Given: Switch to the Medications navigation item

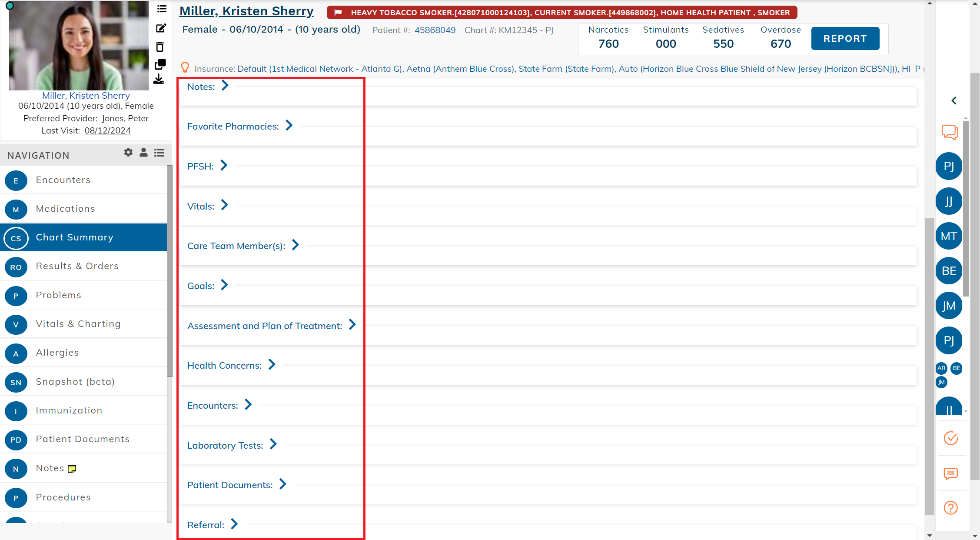Looking at the screenshot, I should click(x=65, y=208).
